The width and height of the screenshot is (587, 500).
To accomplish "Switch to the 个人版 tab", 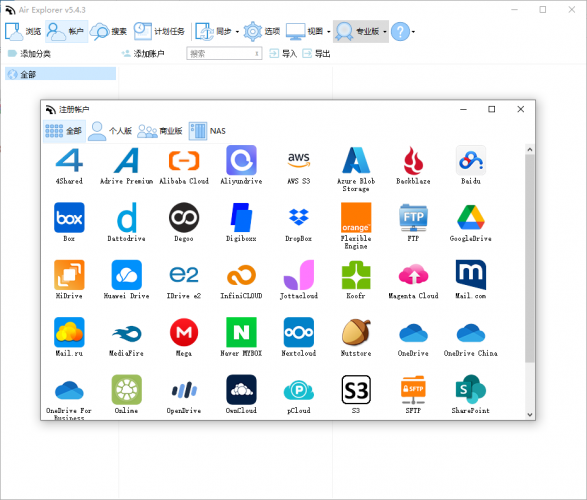I will 110,131.
